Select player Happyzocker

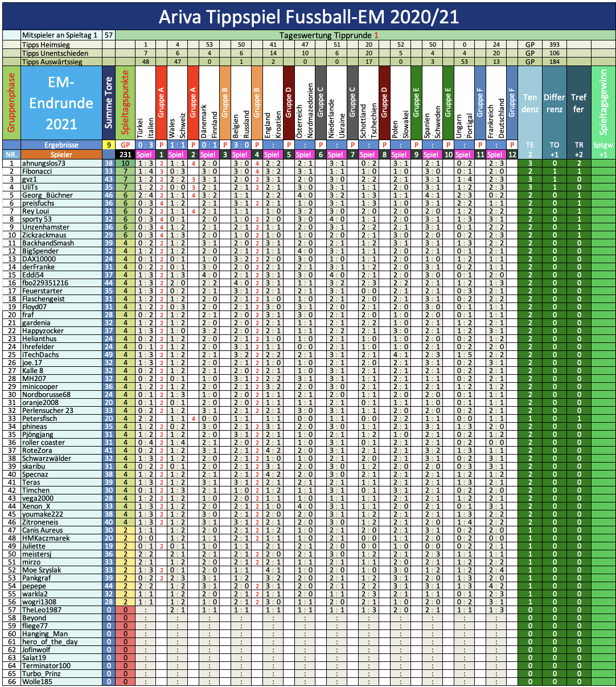(x=61, y=331)
